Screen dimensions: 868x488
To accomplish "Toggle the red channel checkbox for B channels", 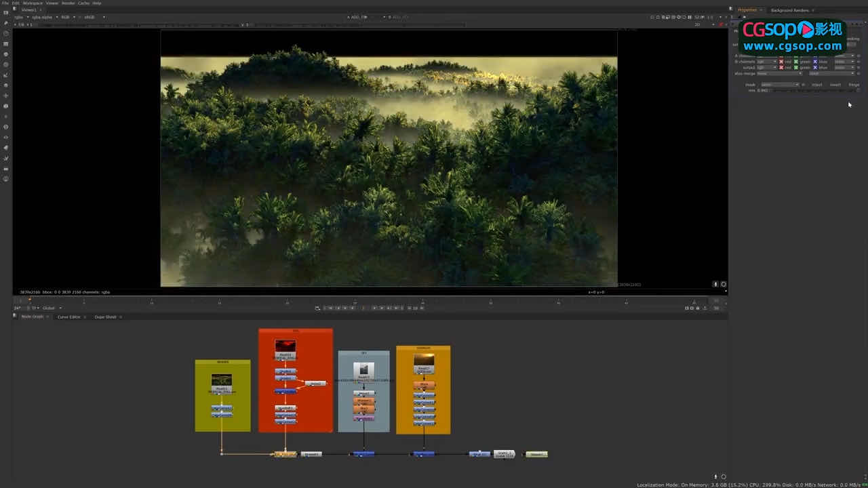I will (781, 62).
